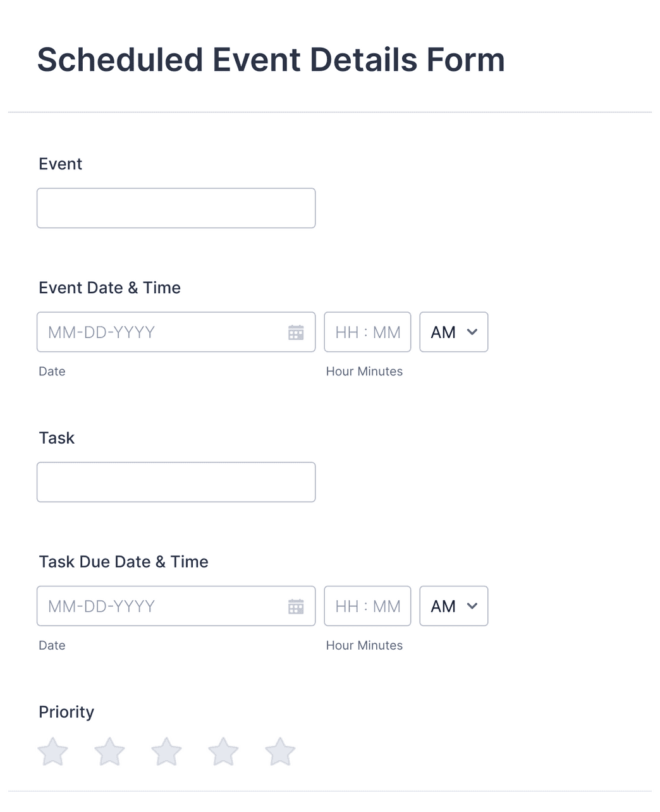Image resolution: width=660 pixels, height=812 pixels.
Task: Click the Scheduled Event Details Form heading
Action: 271,59
